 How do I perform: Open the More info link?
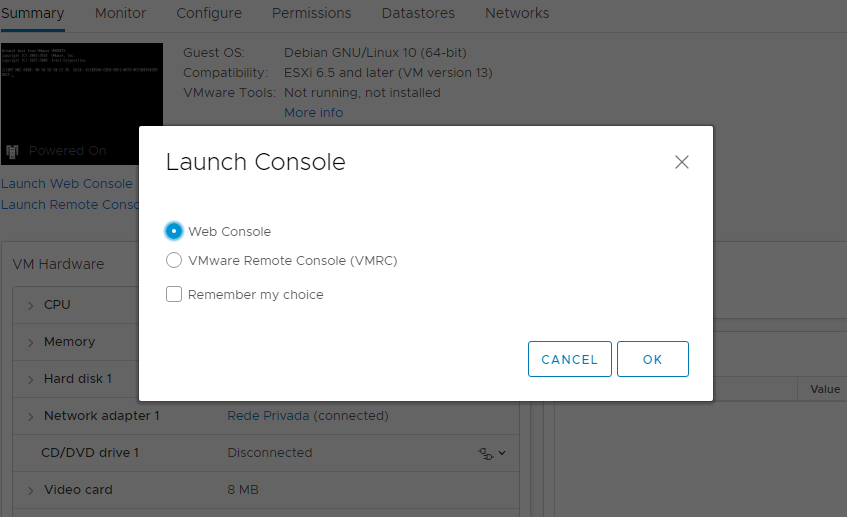click(x=313, y=112)
